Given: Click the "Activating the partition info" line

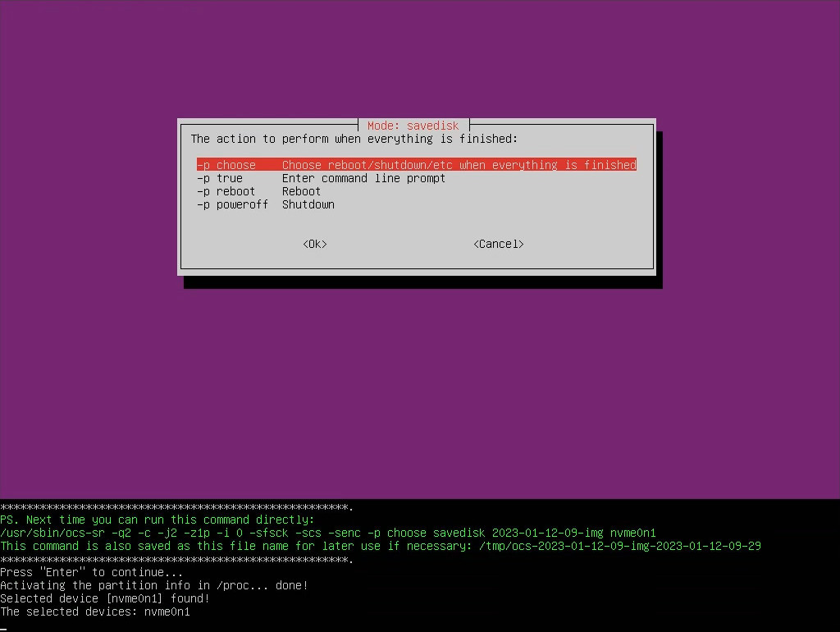Looking at the screenshot, I should tap(153, 585).
